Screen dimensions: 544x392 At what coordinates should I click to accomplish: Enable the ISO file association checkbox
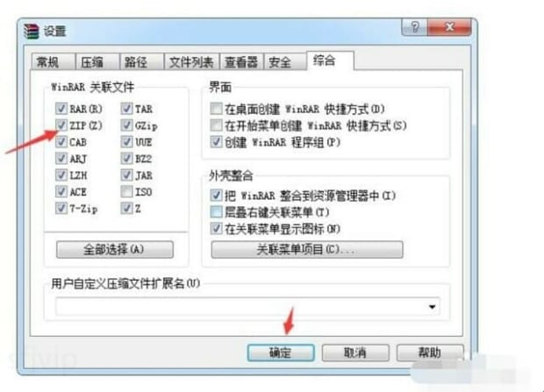pyautogui.click(x=126, y=191)
